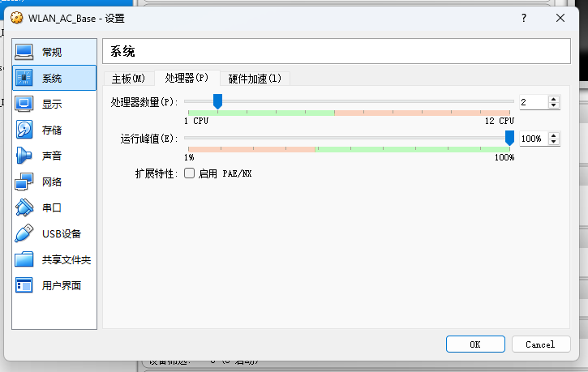
Task: Click the 共享文件夹 folder icon
Action: click(x=24, y=259)
